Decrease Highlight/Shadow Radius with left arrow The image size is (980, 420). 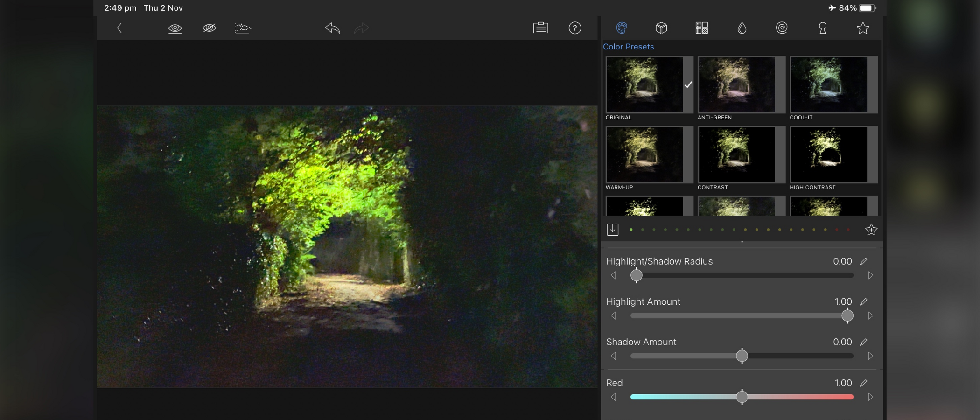pyautogui.click(x=614, y=275)
